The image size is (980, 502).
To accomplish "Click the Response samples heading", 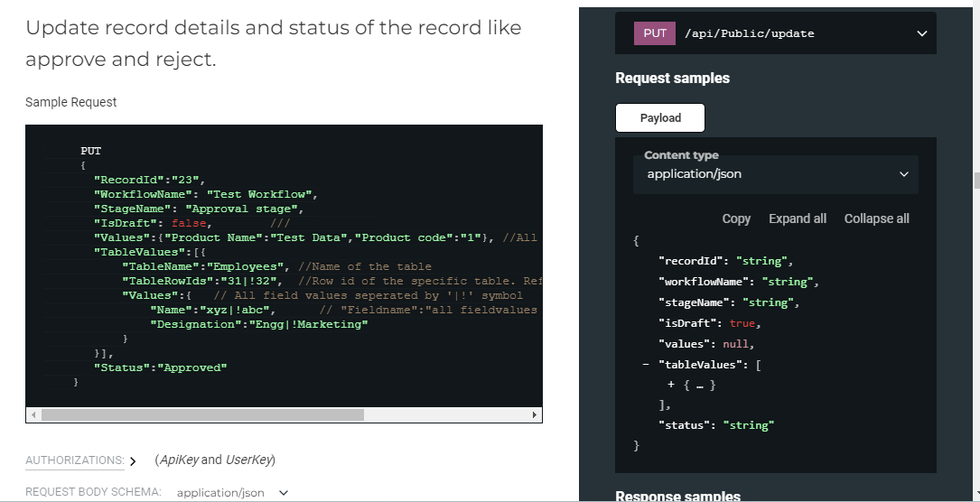I will point(677,496).
